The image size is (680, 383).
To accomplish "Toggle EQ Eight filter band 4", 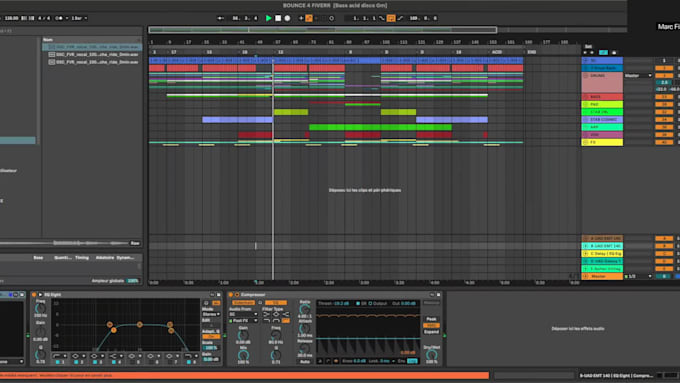I will pos(114,362).
